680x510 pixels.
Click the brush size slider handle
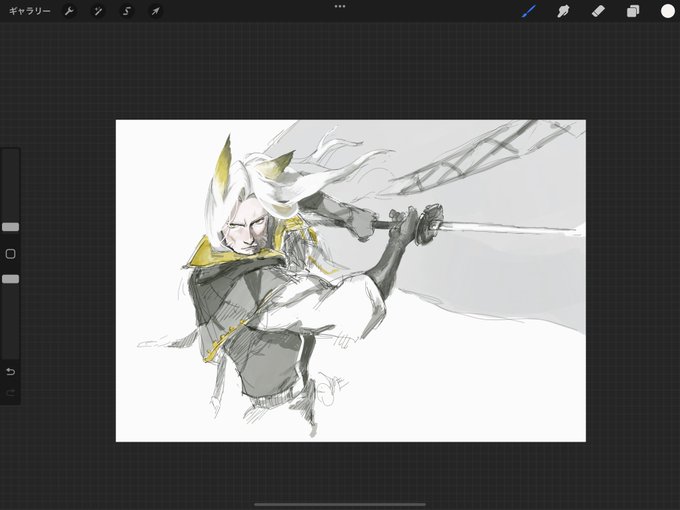pyautogui.click(x=10, y=227)
